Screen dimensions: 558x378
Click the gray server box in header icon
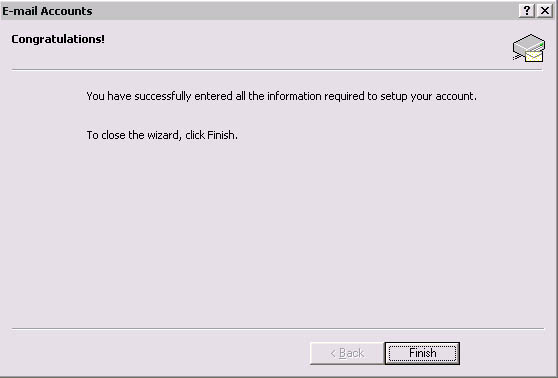tap(528, 43)
